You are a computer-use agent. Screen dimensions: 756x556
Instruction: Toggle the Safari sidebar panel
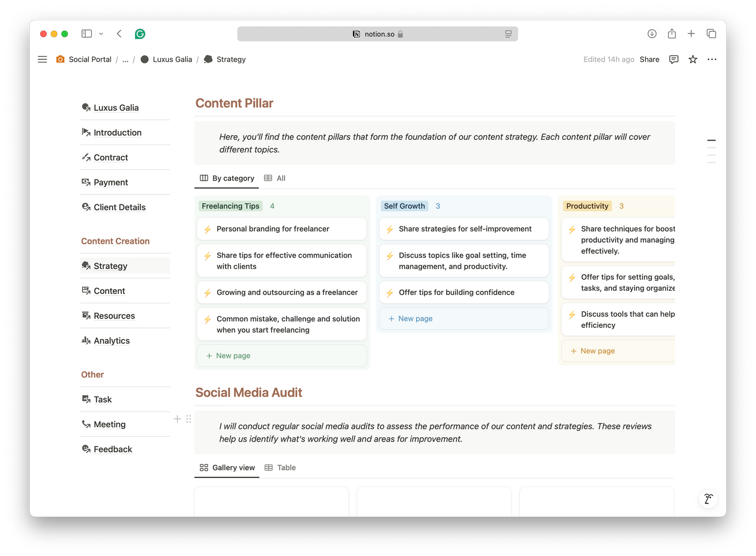(87, 34)
